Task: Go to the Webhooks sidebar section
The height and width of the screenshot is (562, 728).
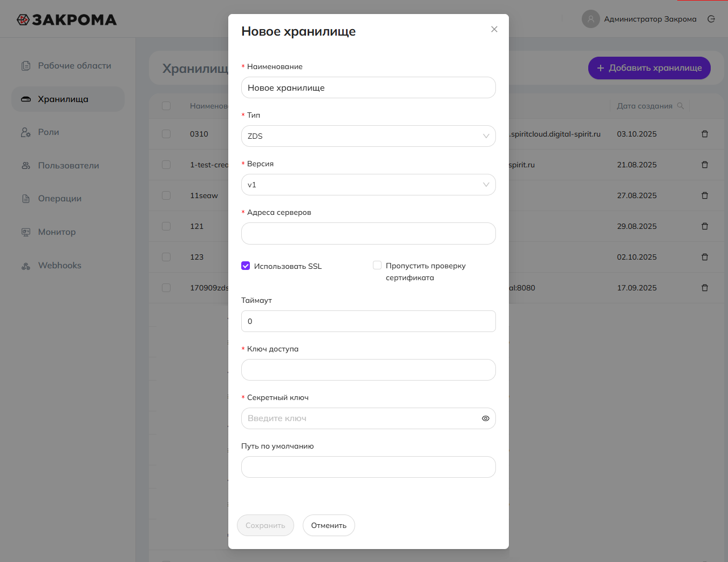Action: (x=59, y=266)
